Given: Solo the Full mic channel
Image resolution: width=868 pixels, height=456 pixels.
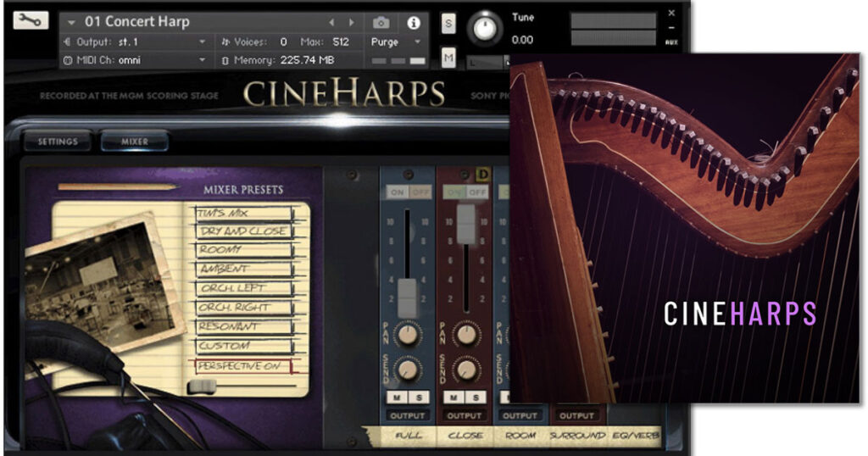Looking at the screenshot, I should coord(419,398).
